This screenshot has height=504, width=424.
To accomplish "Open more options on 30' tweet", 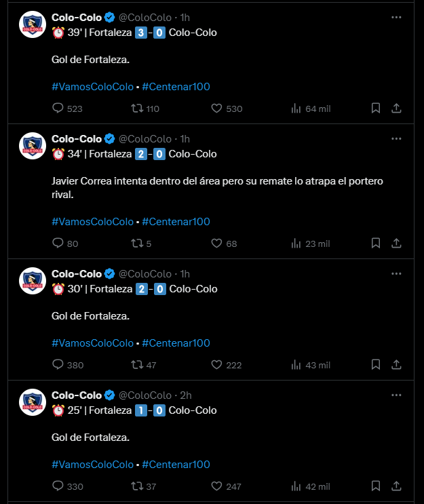I will point(397,273).
